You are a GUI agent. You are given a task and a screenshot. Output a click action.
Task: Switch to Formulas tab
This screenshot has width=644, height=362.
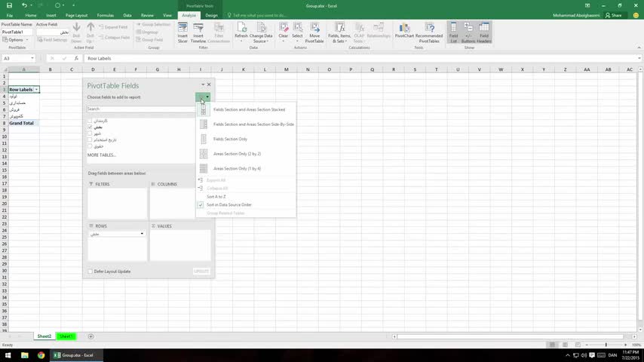[105, 15]
